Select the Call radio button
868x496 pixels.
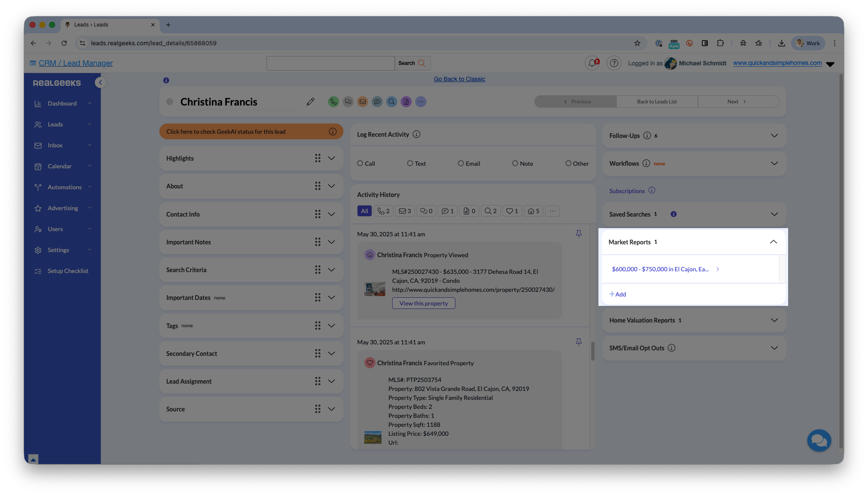click(x=360, y=163)
